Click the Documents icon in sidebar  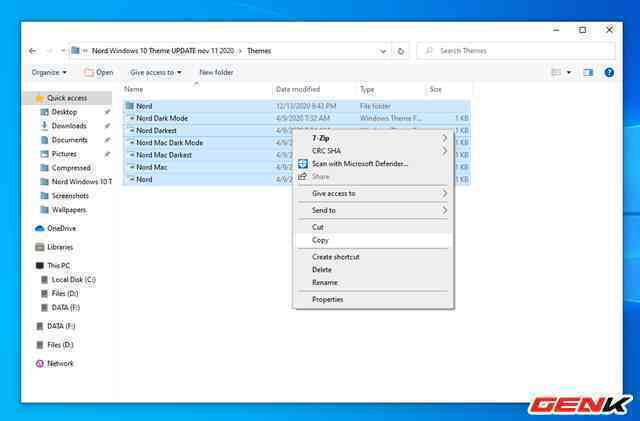tap(44, 140)
